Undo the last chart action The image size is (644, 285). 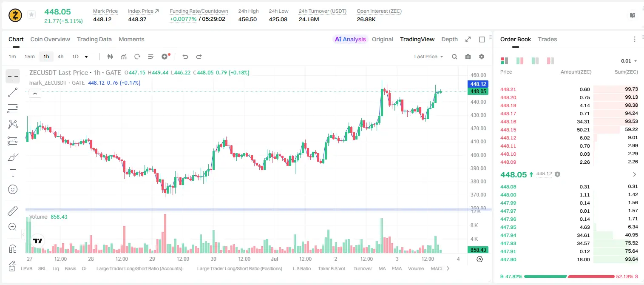[x=185, y=57]
